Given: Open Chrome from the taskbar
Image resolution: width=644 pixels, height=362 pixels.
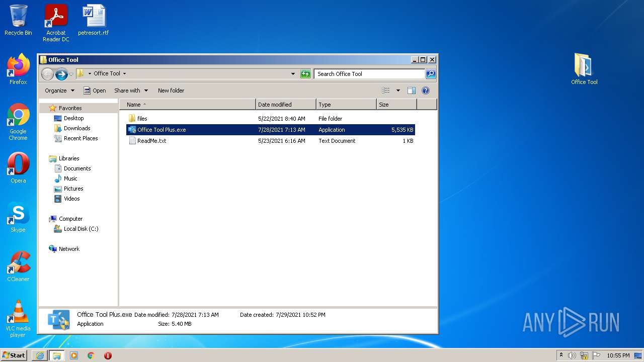Looking at the screenshot, I should (91, 355).
